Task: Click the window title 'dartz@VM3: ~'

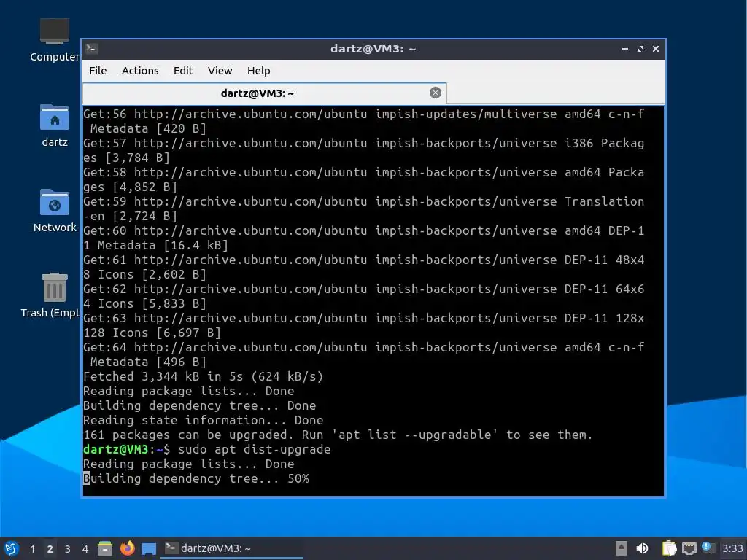Action: click(373, 49)
